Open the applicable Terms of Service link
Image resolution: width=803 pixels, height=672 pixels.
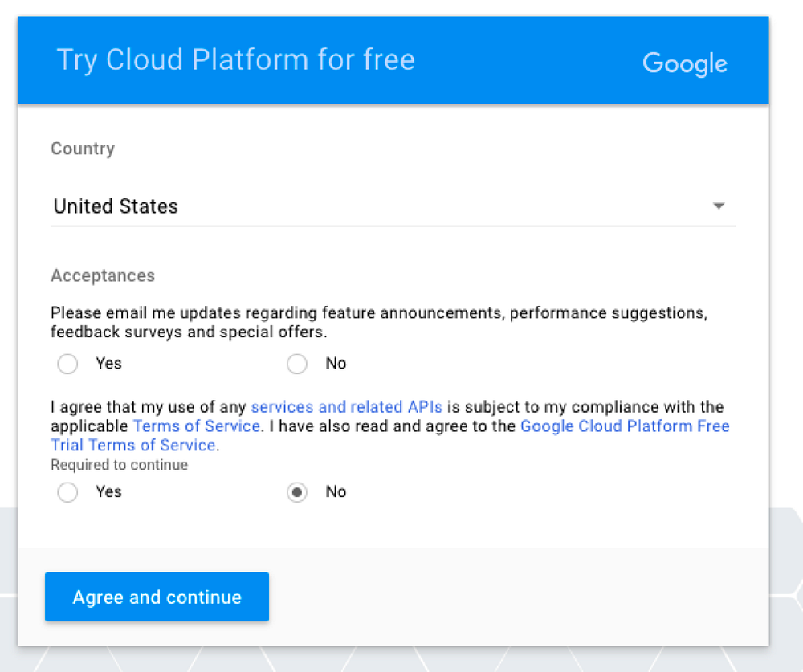196,426
